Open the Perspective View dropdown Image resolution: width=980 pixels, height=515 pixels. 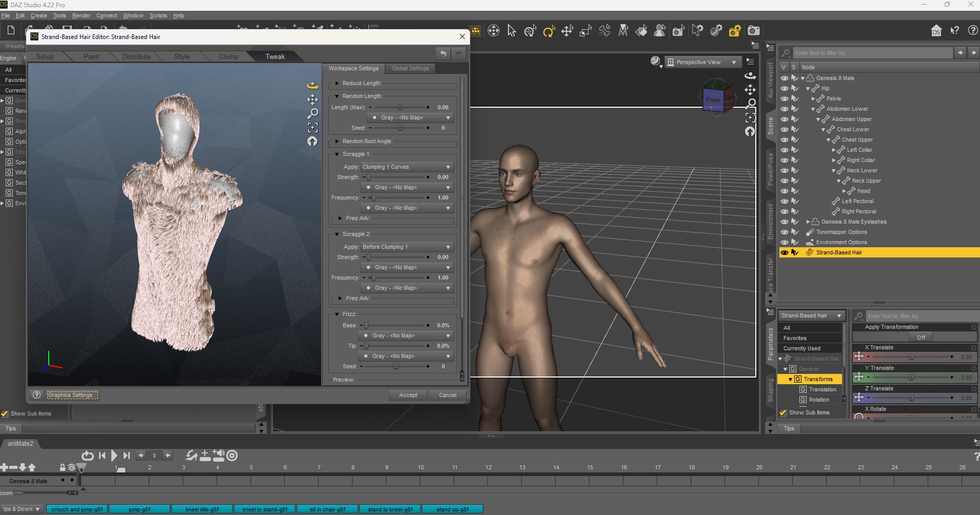click(703, 62)
